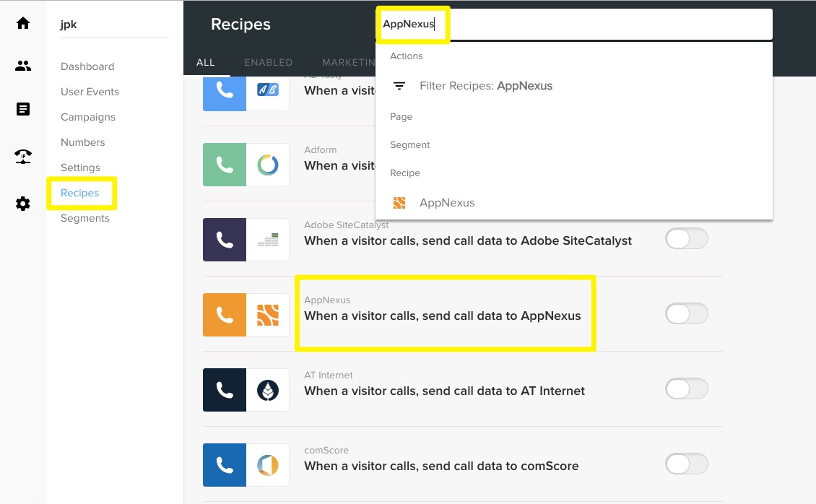Click the Adform ring logo tile
This screenshot has width=816, height=504.
click(267, 165)
